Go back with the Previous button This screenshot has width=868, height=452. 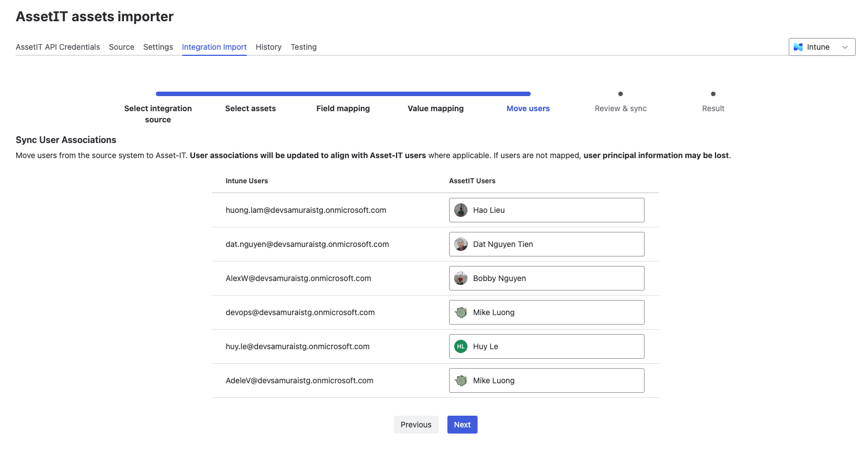(x=416, y=425)
